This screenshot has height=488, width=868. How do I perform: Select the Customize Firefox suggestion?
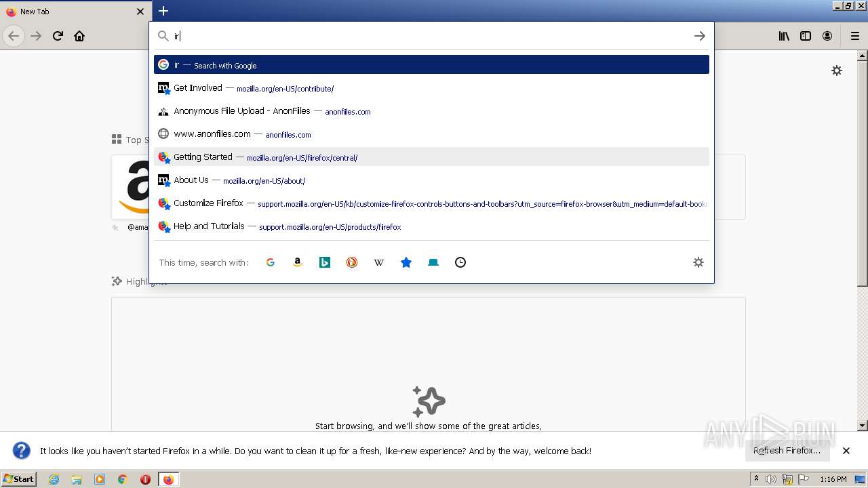coord(431,203)
